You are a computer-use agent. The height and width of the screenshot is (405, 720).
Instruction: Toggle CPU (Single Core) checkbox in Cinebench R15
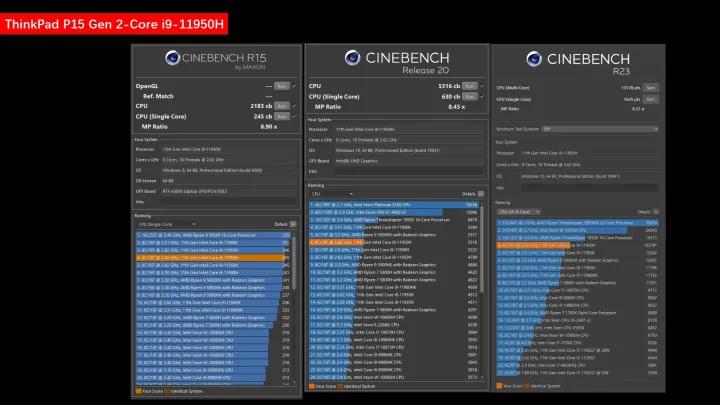click(294, 117)
